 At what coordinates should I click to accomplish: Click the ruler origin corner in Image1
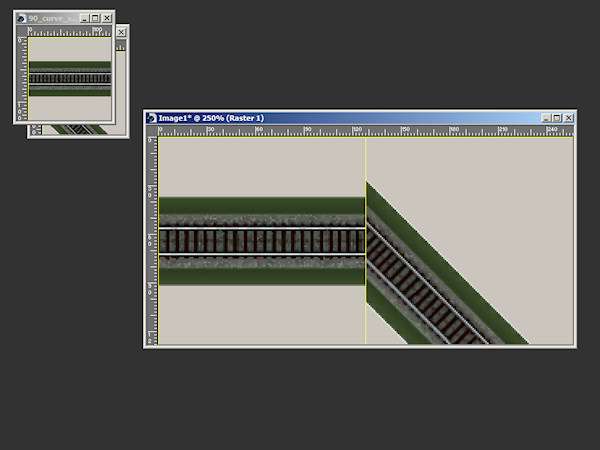pos(152,130)
